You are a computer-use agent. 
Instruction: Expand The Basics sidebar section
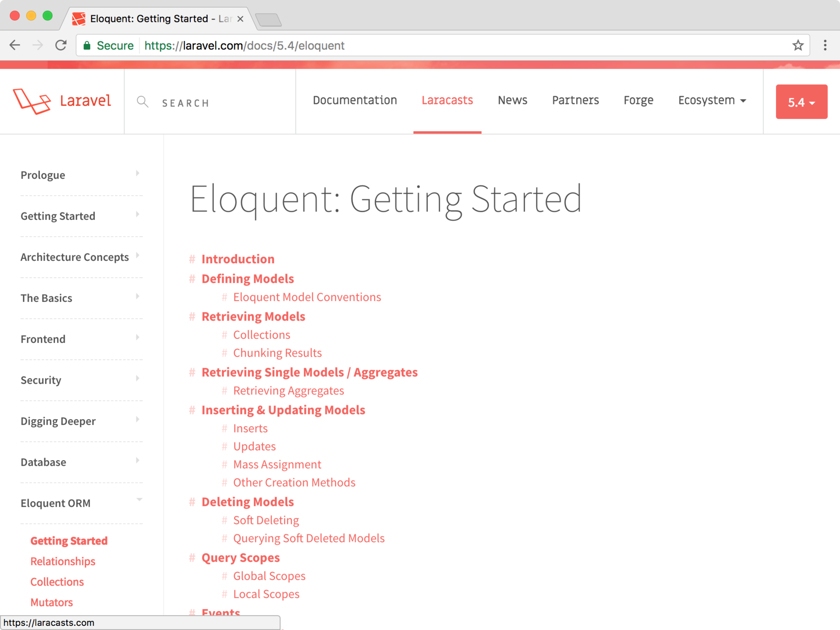[81, 298]
